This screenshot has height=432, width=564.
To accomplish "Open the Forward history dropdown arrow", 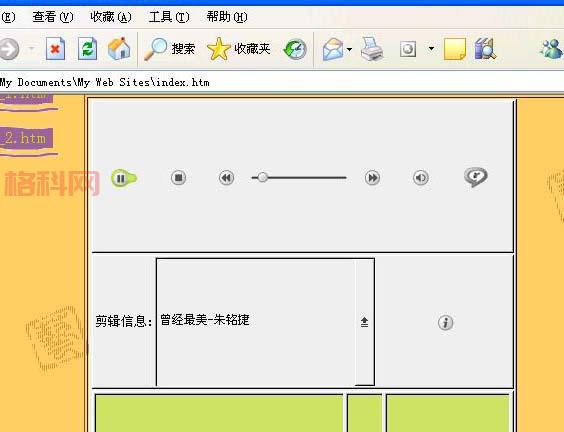I will [31, 48].
